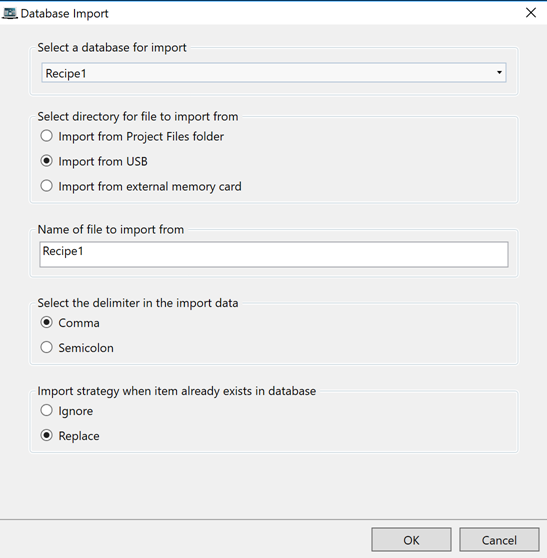Image resolution: width=547 pixels, height=558 pixels.
Task: Confirm import with OK button
Action: point(411,540)
